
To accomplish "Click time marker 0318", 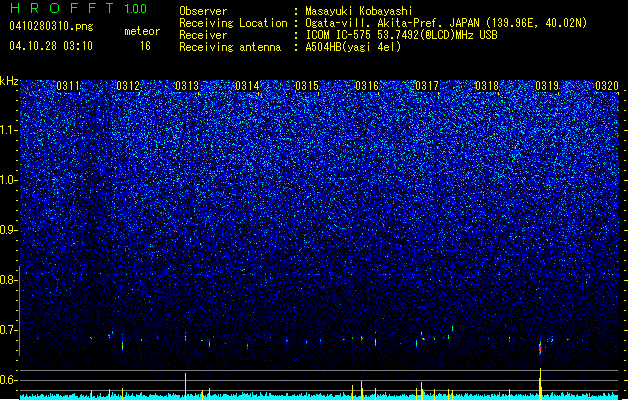I will click(x=487, y=86).
